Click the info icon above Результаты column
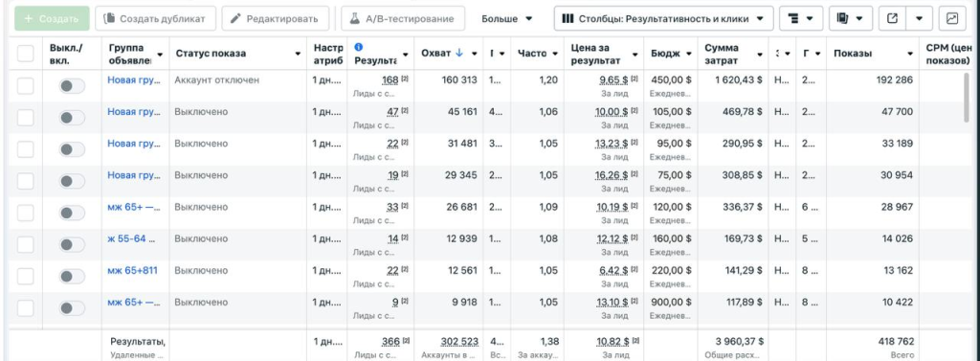 (358, 47)
